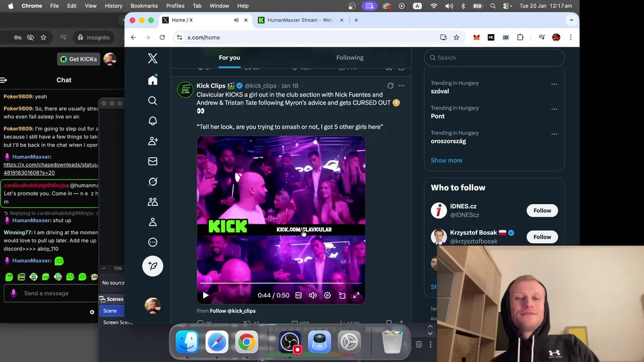Viewport: 644px width, 362px height.
Task: Open Safari from the Dock
Action: tap(217, 342)
